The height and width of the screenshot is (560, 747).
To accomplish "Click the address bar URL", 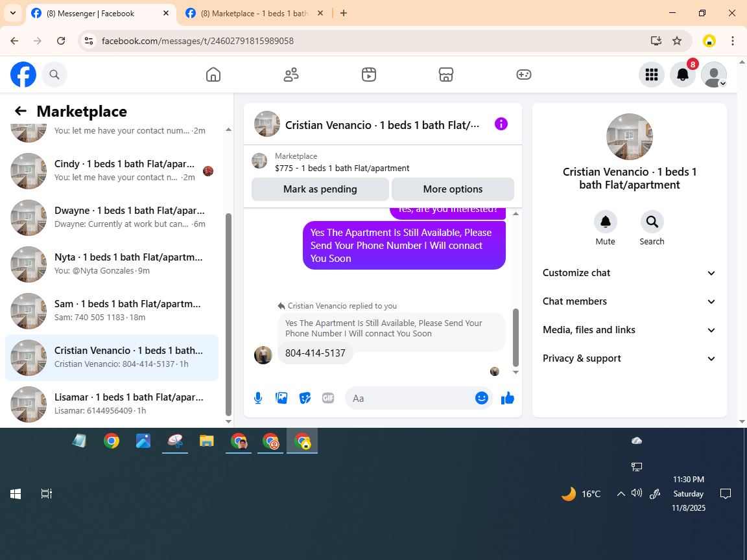I will pos(198,41).
